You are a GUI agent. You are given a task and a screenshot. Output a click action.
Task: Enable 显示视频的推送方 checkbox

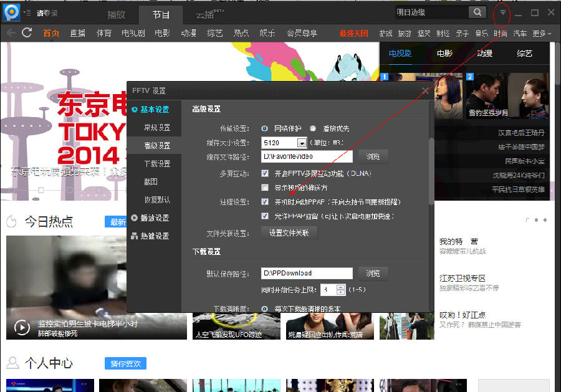[x=265, y=188]
